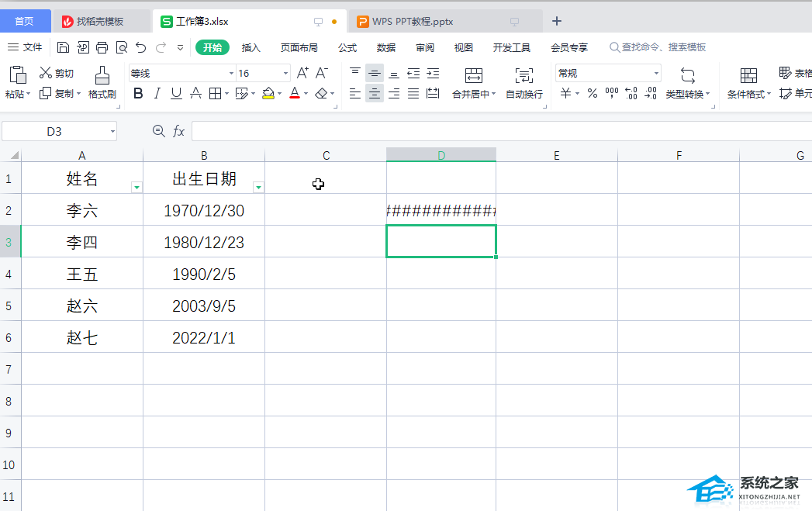Toggle Italic formatting
This screenshot has height=511, width=812.
pyautogui.click(x=157, y=94)
